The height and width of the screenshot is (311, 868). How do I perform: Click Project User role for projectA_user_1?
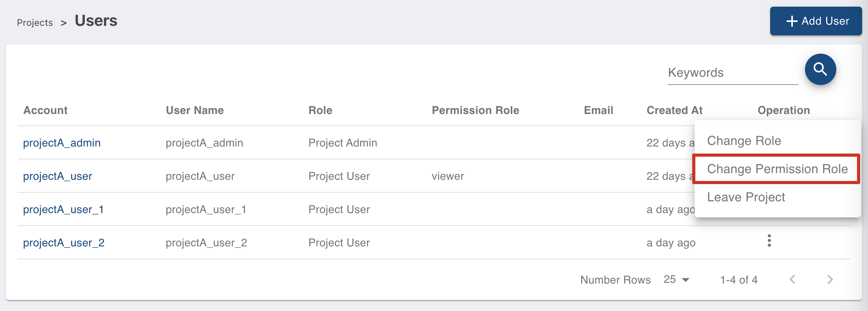coord(339,209)
